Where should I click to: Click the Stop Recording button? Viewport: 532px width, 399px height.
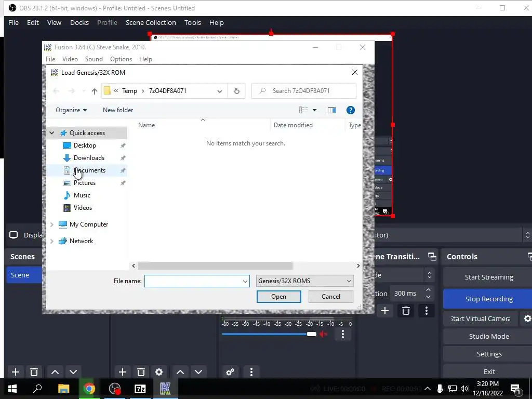point(488,299)
